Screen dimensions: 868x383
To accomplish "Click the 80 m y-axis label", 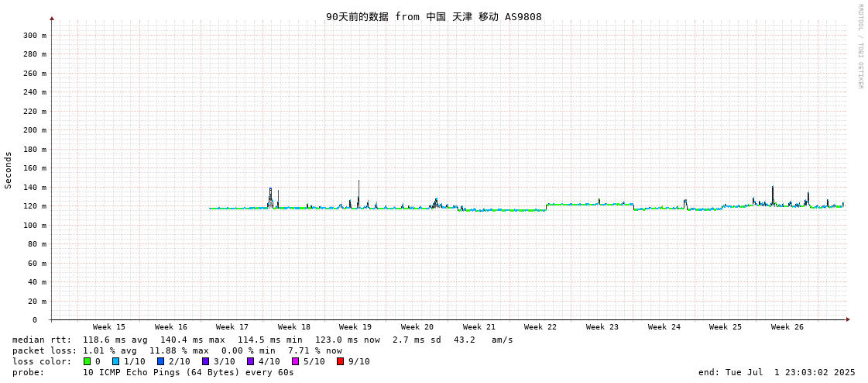I will pyautogui.click(x=37, y=244).
